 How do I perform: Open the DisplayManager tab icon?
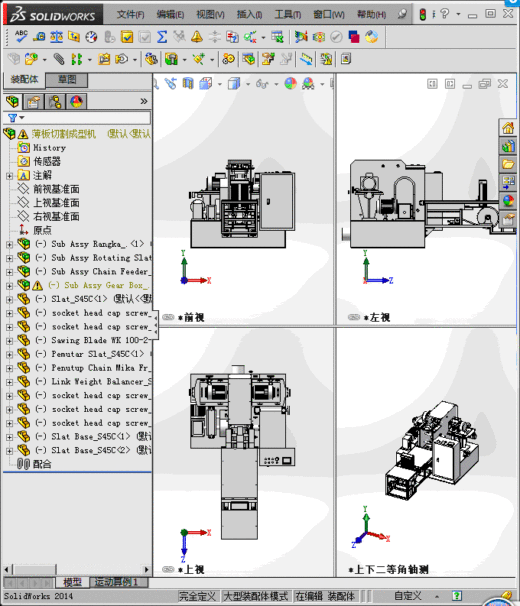click(77, 102)
